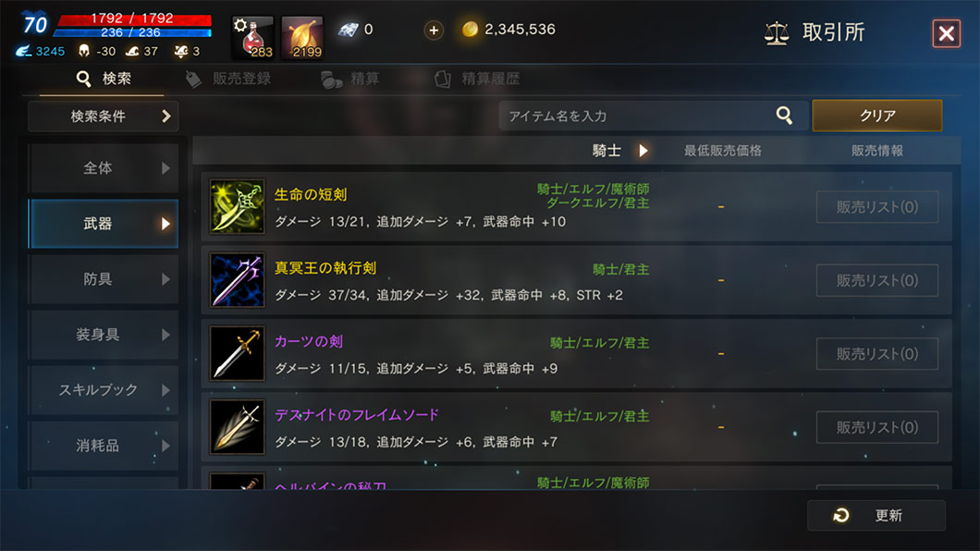Tap the デスナイトのフレイムソード icon
Viewport: 980px width, 551px height.
point(237,427)
